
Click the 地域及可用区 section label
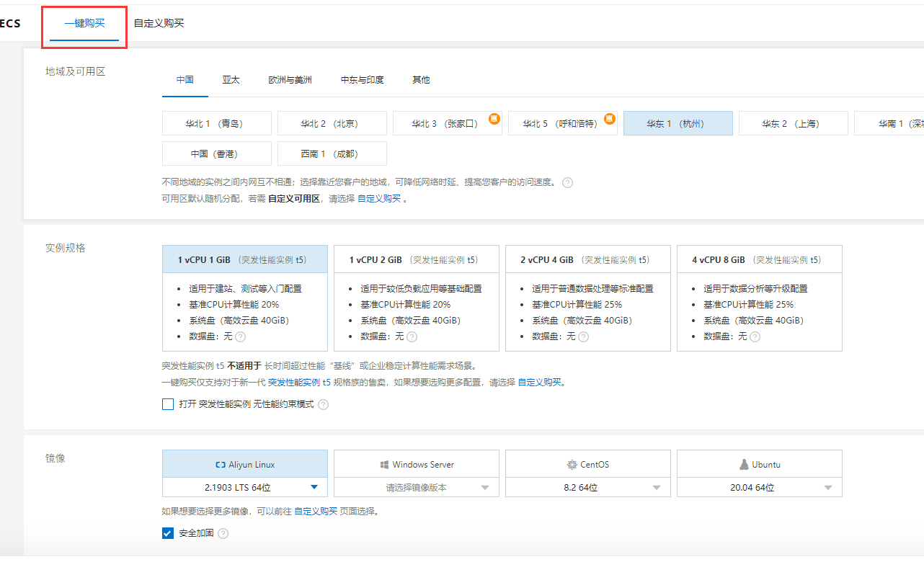76,72
